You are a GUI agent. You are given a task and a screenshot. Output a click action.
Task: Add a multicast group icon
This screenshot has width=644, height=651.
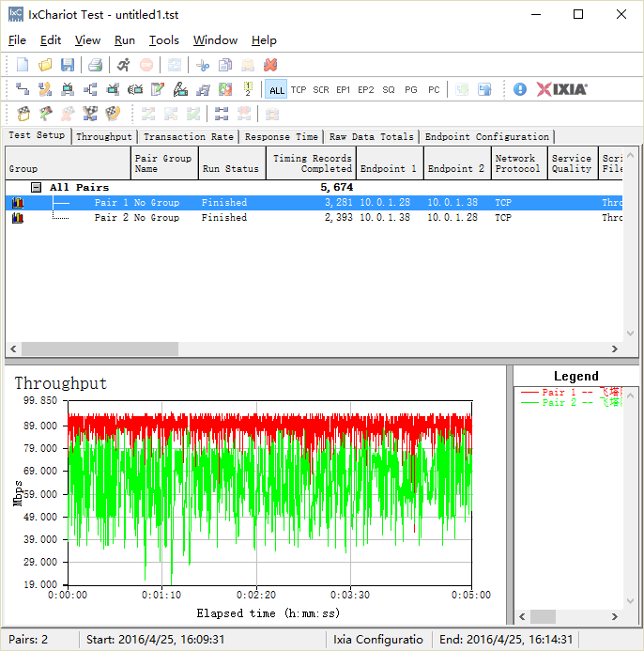90,89
